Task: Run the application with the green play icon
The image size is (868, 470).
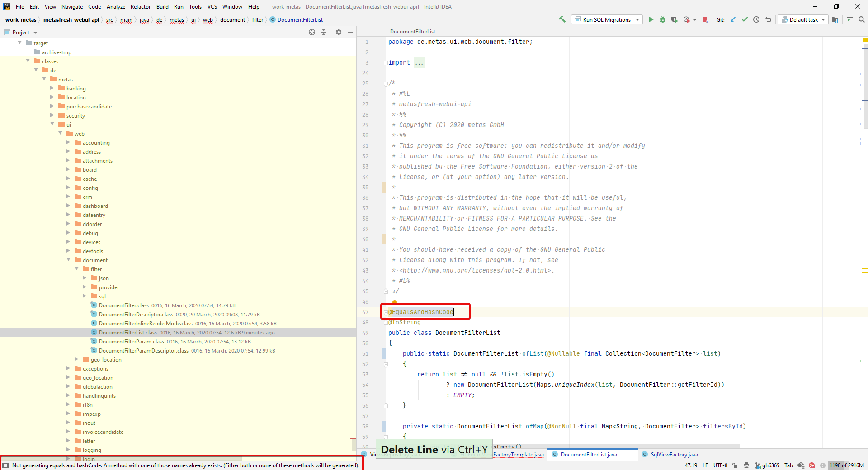Action: pos(651,19)
